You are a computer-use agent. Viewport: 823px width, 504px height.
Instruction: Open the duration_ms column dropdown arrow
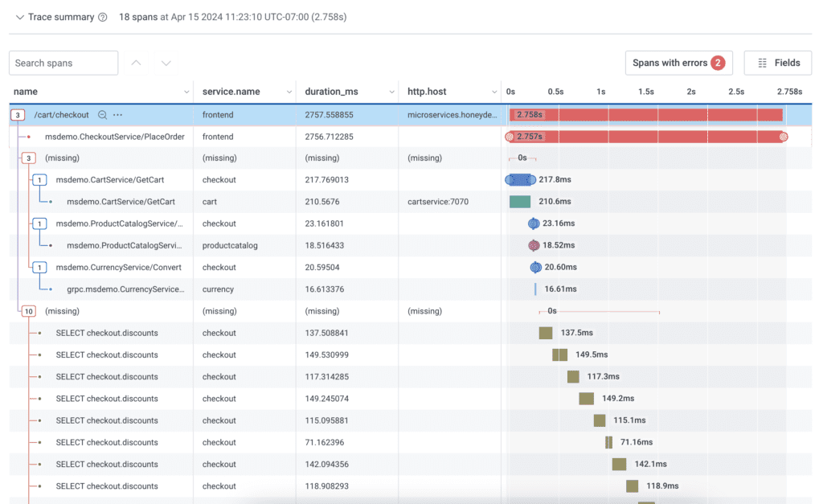pos(391,92)
